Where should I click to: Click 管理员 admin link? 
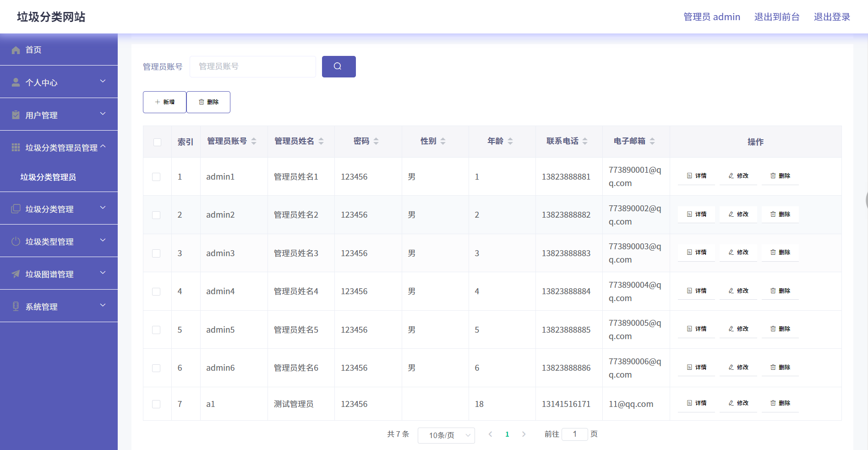712,17
